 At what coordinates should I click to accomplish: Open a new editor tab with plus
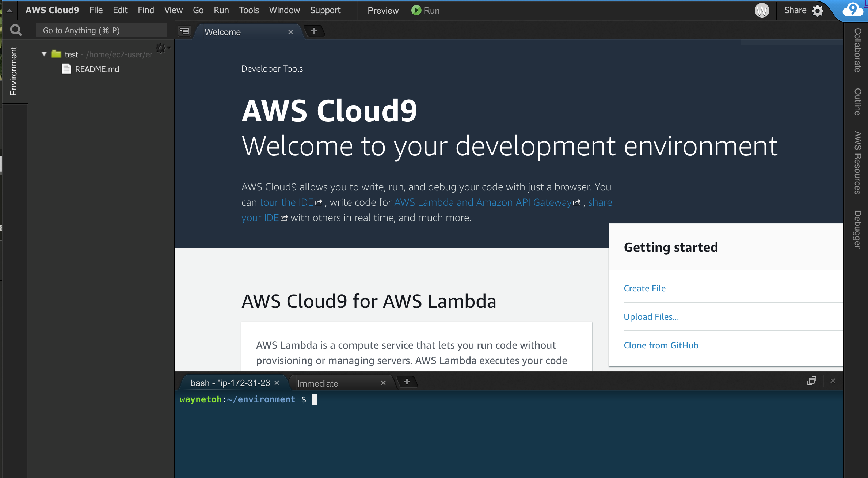314,31
